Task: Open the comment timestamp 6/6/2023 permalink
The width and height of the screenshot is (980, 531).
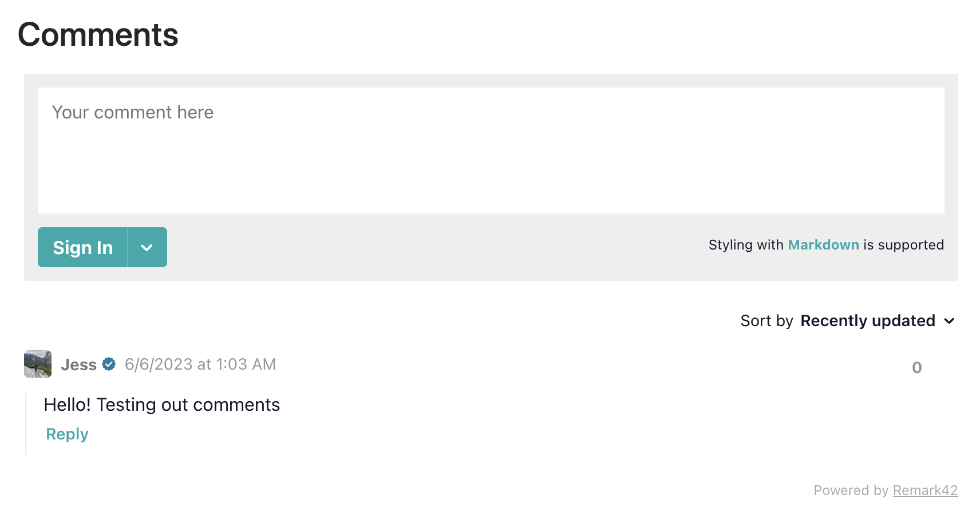Action: 200,364
